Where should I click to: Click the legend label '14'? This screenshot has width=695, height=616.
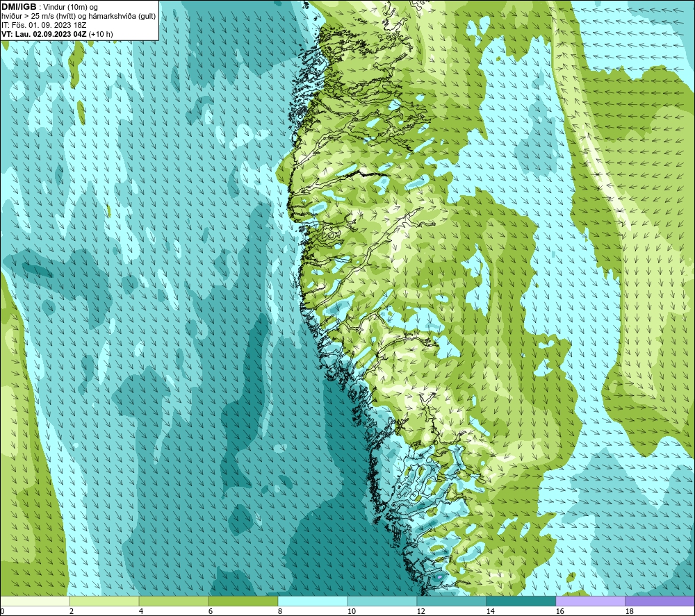490,612
